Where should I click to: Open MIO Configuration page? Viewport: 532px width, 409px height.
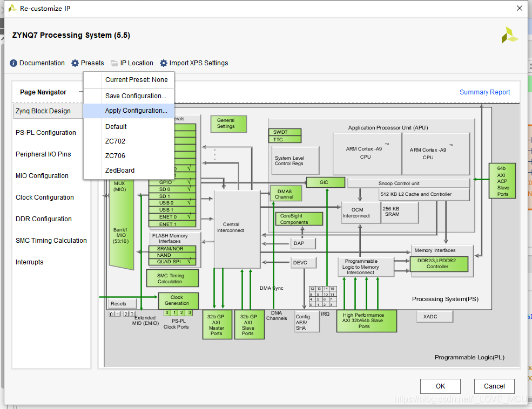tap(42, 176)
